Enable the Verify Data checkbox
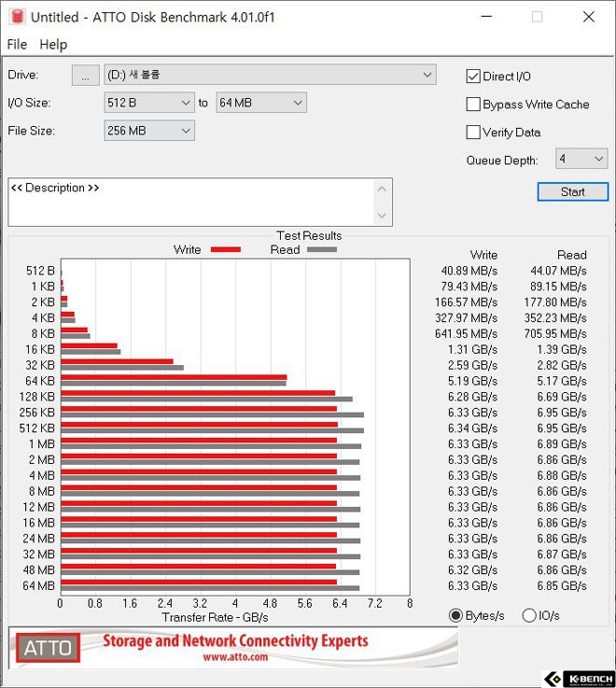The image size is (616, 688). point(473,132)
